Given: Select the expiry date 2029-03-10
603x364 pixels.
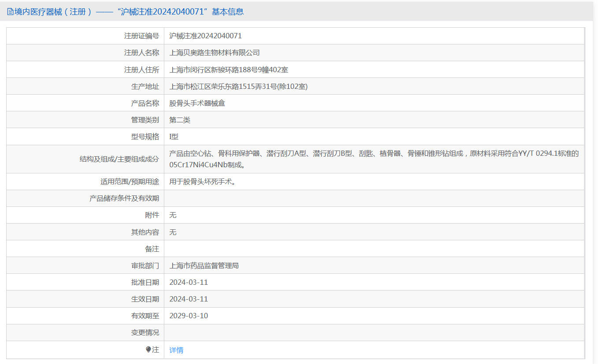Looking at the screenshot, I should (189, 316).
